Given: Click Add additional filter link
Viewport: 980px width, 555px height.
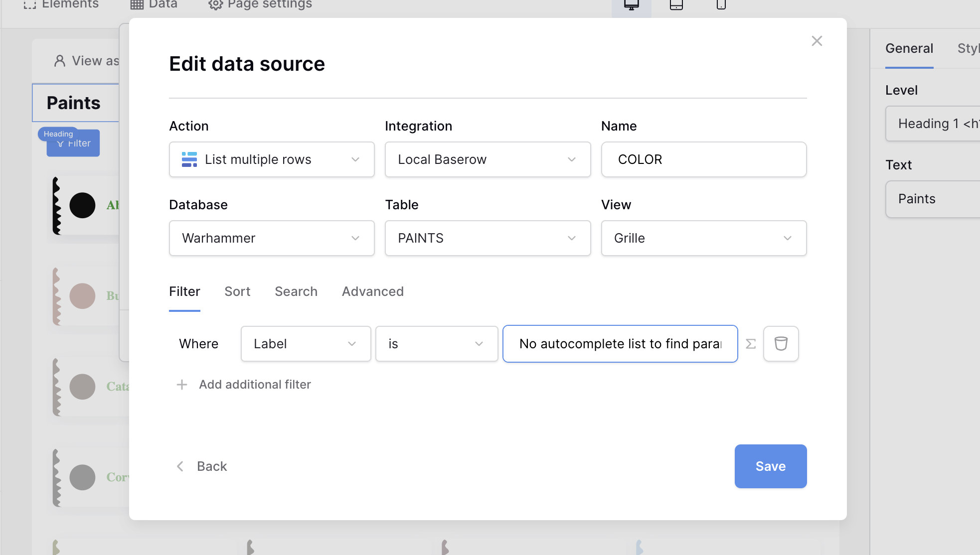Looking at the screenshot, I should [x=255, y=385].
